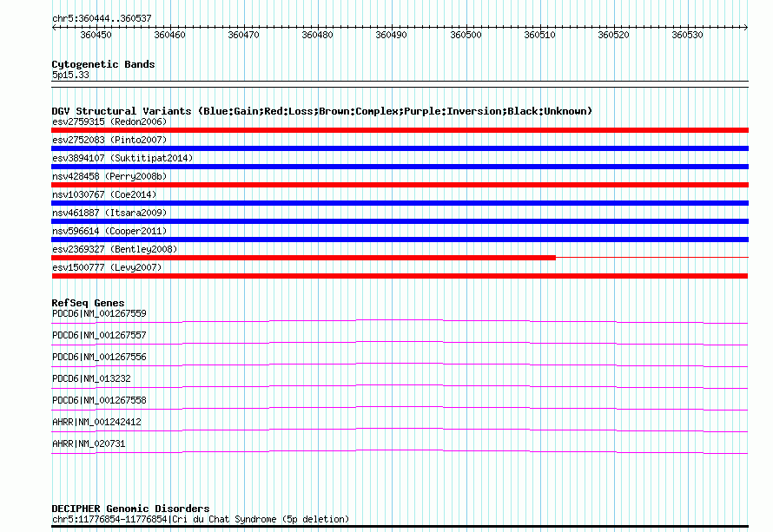Click blue gain bar under nsv461887
The height and width of the screenshot is (532, 773).
[400, 221]
